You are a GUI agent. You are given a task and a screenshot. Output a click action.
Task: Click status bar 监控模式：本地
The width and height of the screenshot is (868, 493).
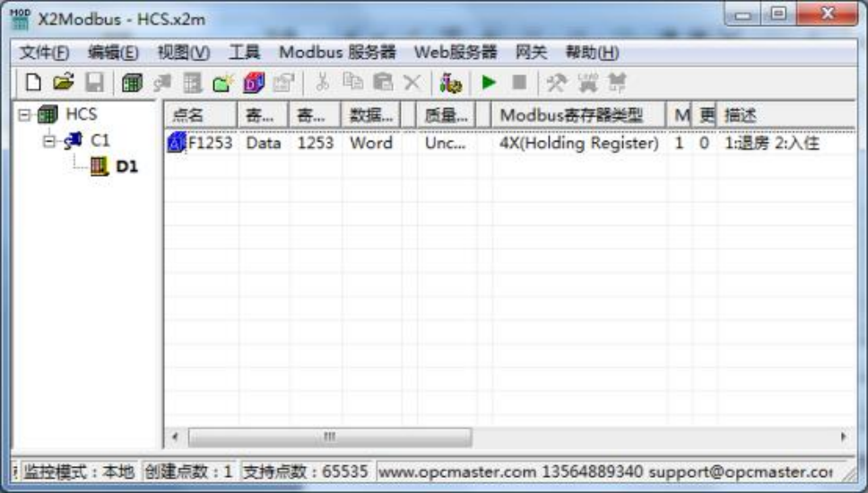79,471
